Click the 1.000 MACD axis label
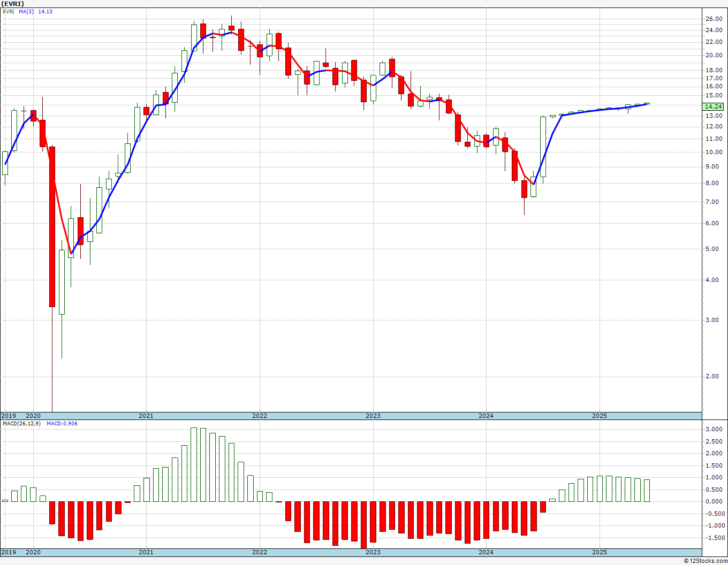Viewport: 728px width, 565px height. point(714,477)
